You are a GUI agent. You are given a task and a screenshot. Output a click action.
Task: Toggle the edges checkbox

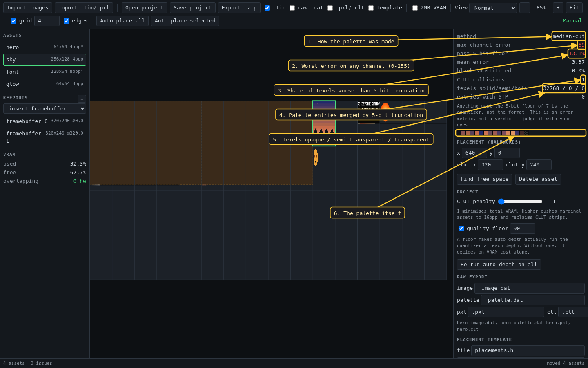(x=66, y=21)
